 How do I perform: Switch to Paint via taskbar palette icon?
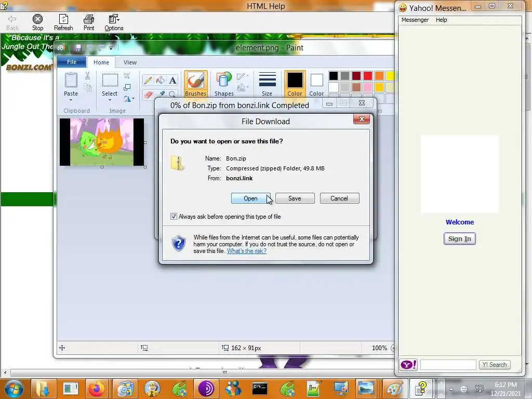pos(394,389)
